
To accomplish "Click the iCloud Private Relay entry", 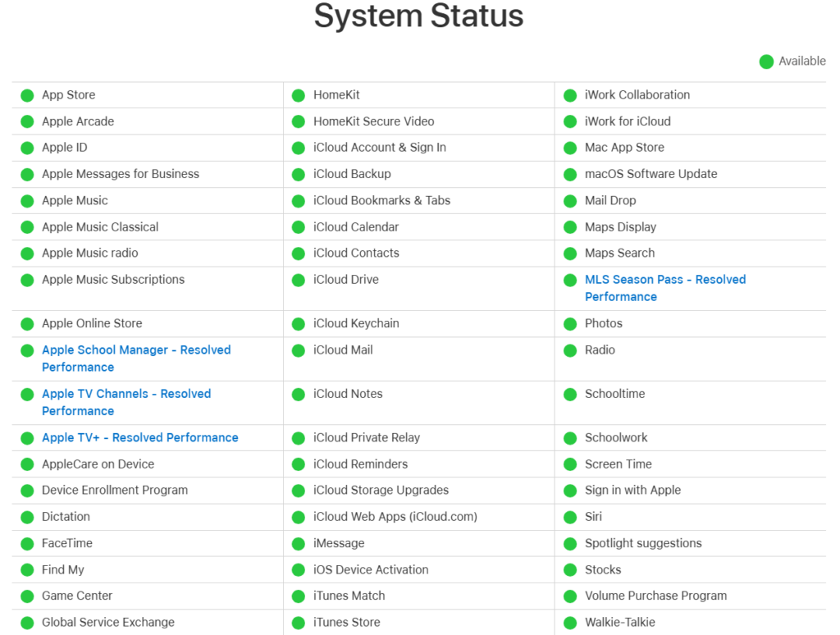I will [367, 437].
